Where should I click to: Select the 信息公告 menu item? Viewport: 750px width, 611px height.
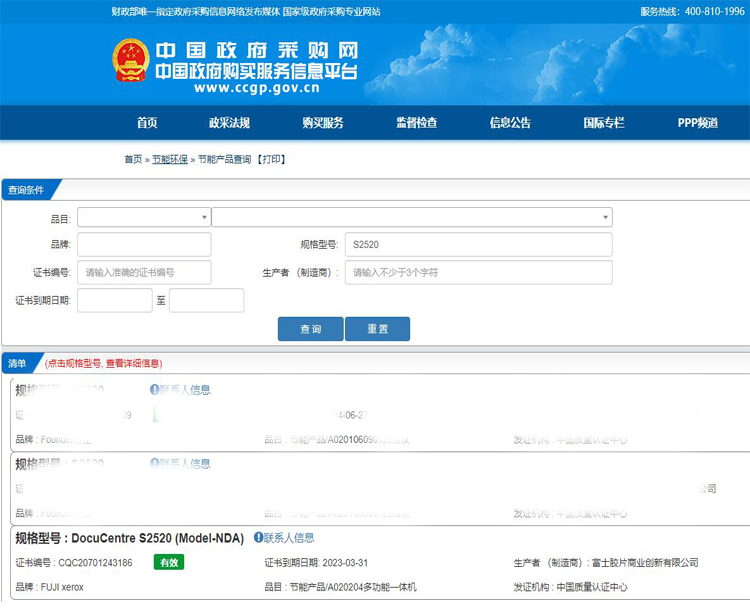[510, 123]
